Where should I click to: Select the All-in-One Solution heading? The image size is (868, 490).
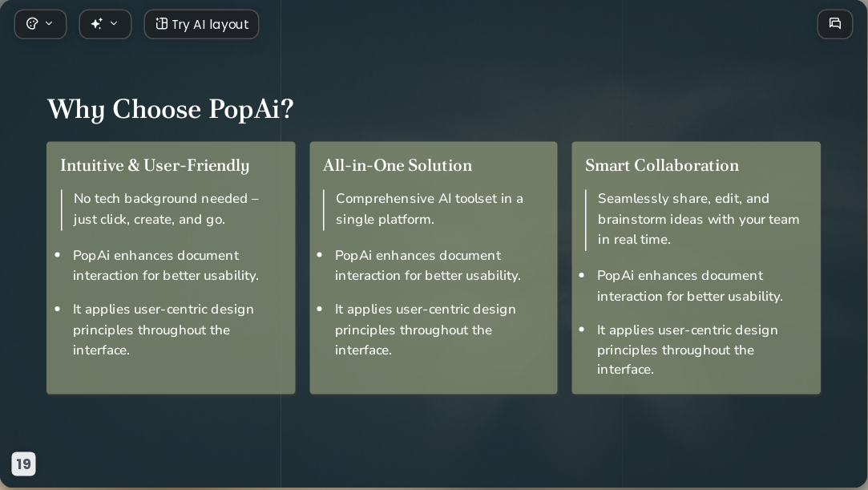click(398, 165)
